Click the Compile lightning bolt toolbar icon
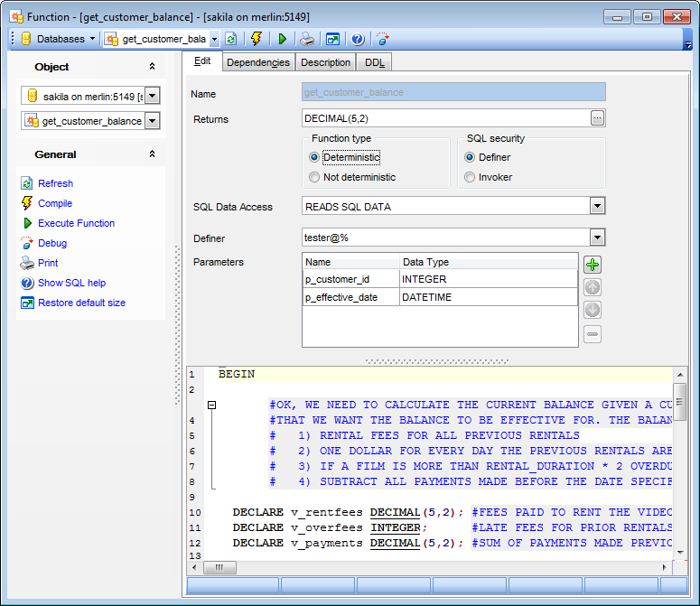This screenshot has height=606, width=700. click(257, 39)
